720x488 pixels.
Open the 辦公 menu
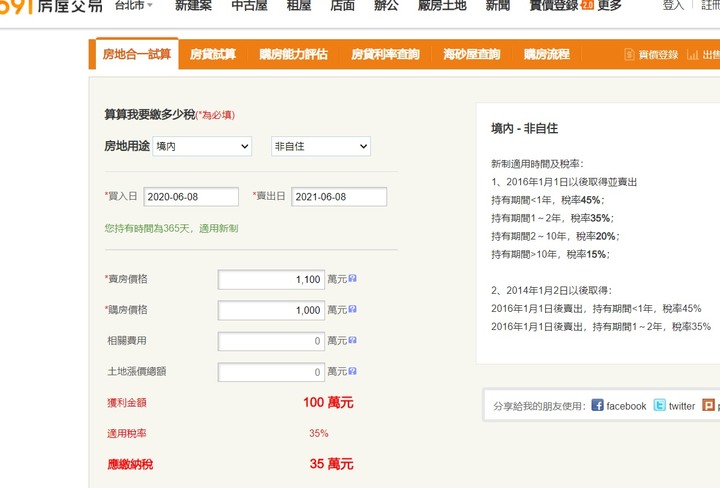tap(386, 6)
